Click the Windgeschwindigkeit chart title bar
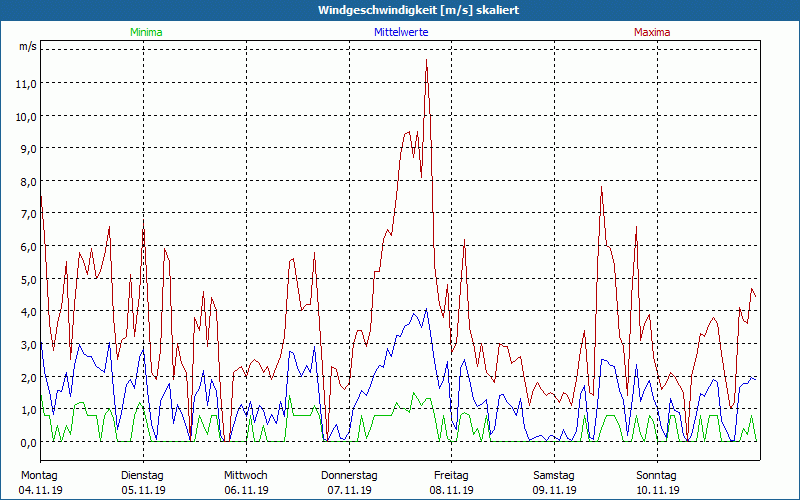 click(400, 10)
